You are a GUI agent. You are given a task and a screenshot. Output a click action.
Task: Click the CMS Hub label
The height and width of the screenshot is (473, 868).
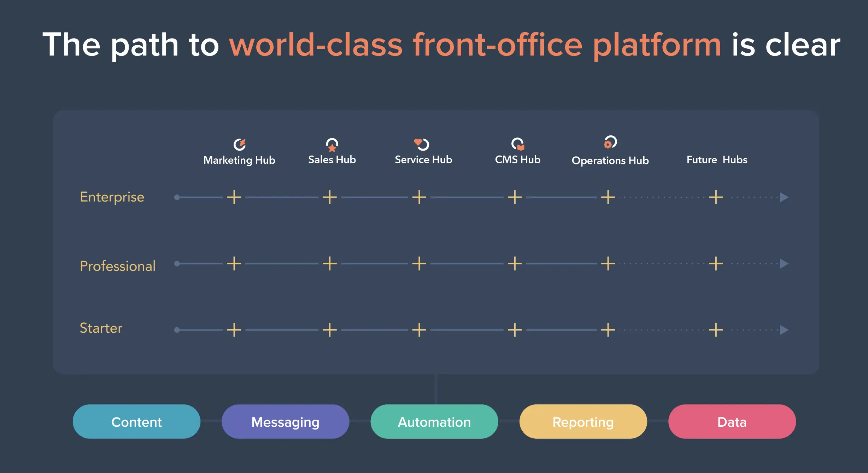(518, 160)
